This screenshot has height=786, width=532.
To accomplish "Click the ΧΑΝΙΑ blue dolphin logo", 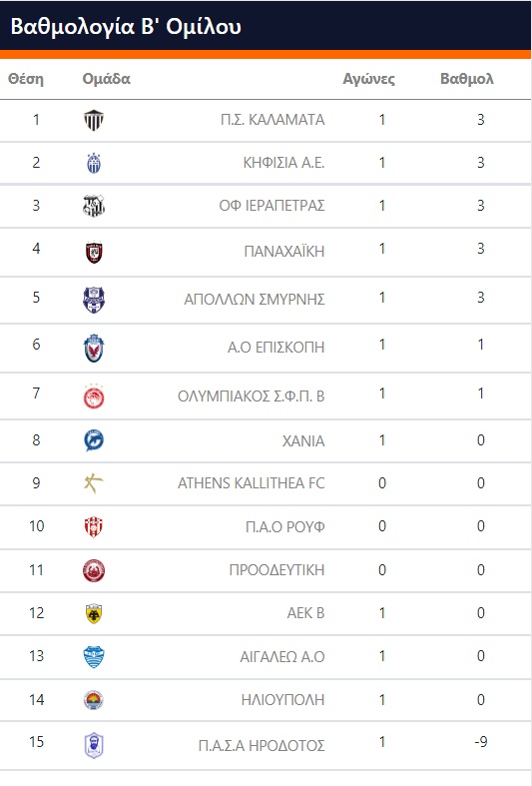I will pyautogui.click(x=94, y=440).
